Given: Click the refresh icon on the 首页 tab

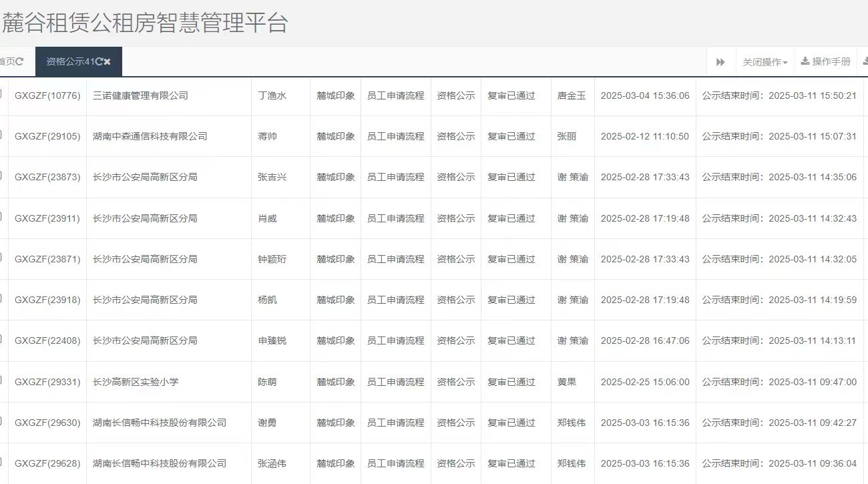Looking at the screenshot, I should coord(19,61).
